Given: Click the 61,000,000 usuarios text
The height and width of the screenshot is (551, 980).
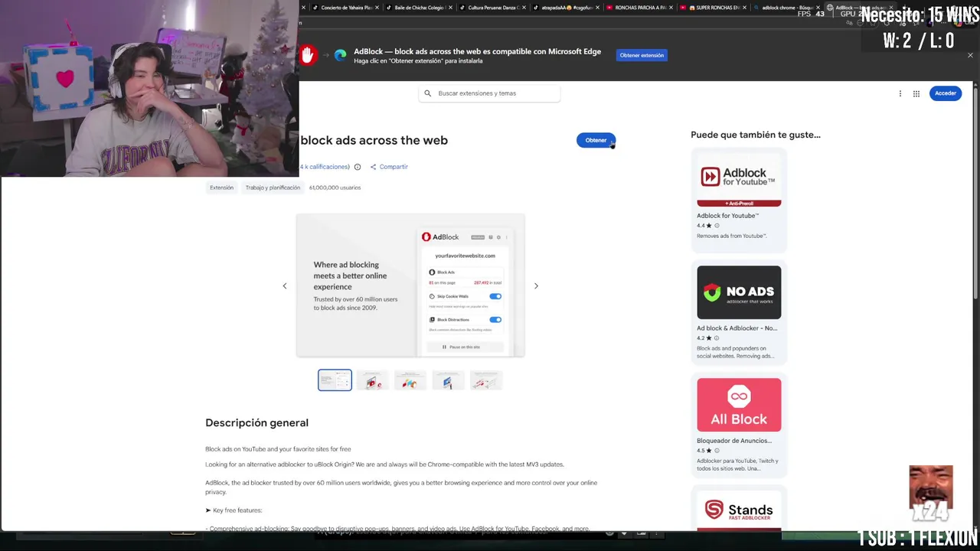Looking at the screenshot, I should pos(335,187).
